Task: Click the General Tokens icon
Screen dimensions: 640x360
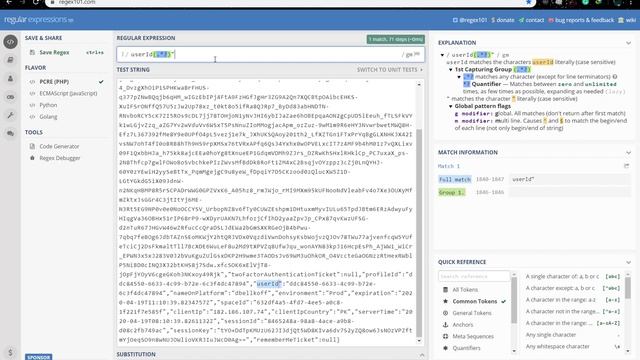Action: pos(445,313)
